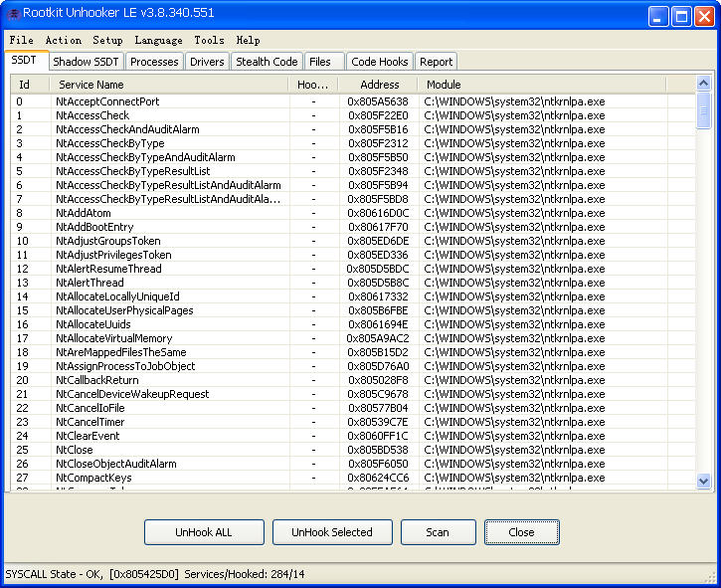Screen dimensions: 721x588
Task: Click the UnHook ALL button
Action: point(204,532)
